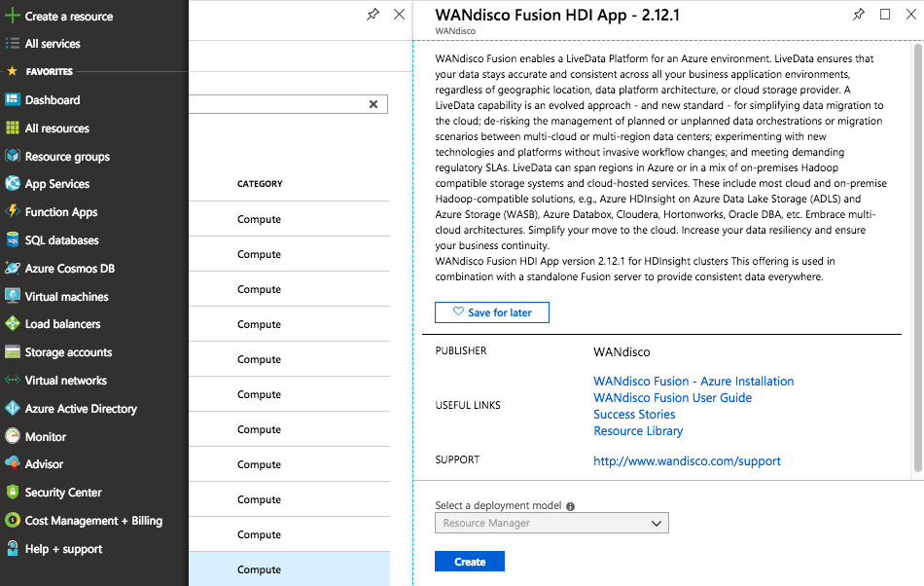Select Storage accounts in the sidebar
This screenshot has width=924, height=586.
pos(68,352)
